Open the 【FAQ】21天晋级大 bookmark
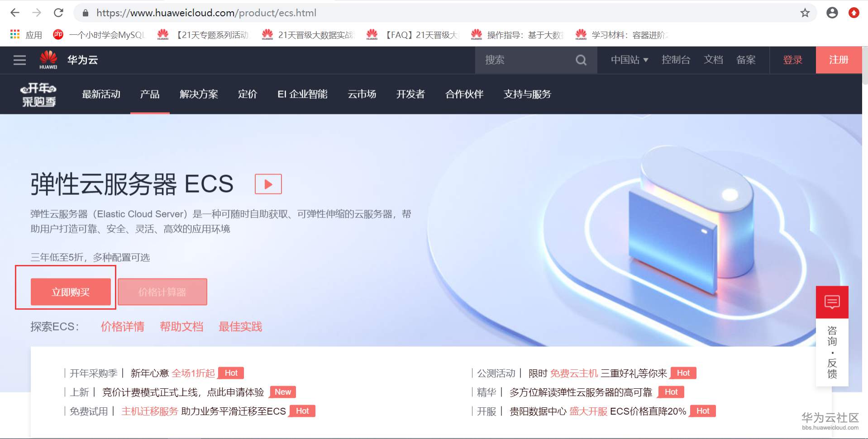 (x=412, y=35)
